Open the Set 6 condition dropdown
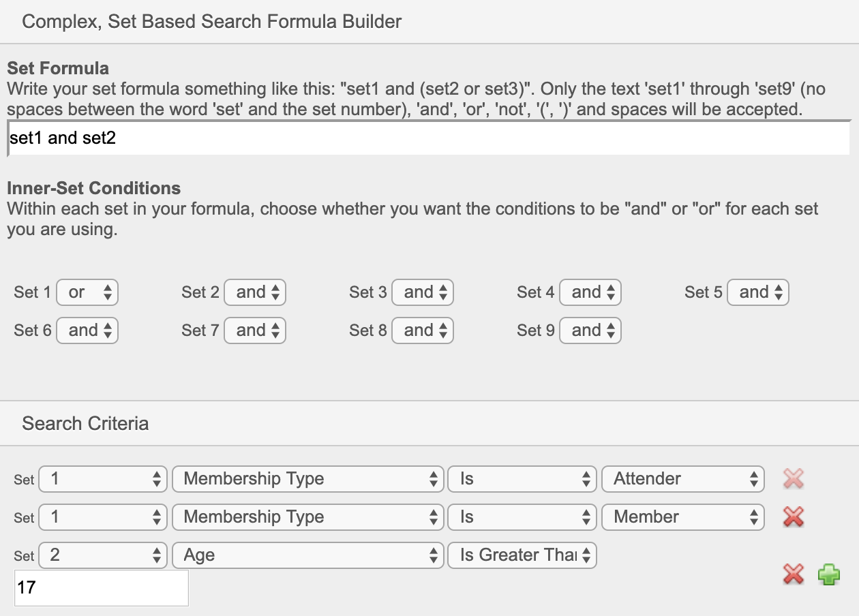This screenshot has height=616, width=859. (x=87, y=330)
